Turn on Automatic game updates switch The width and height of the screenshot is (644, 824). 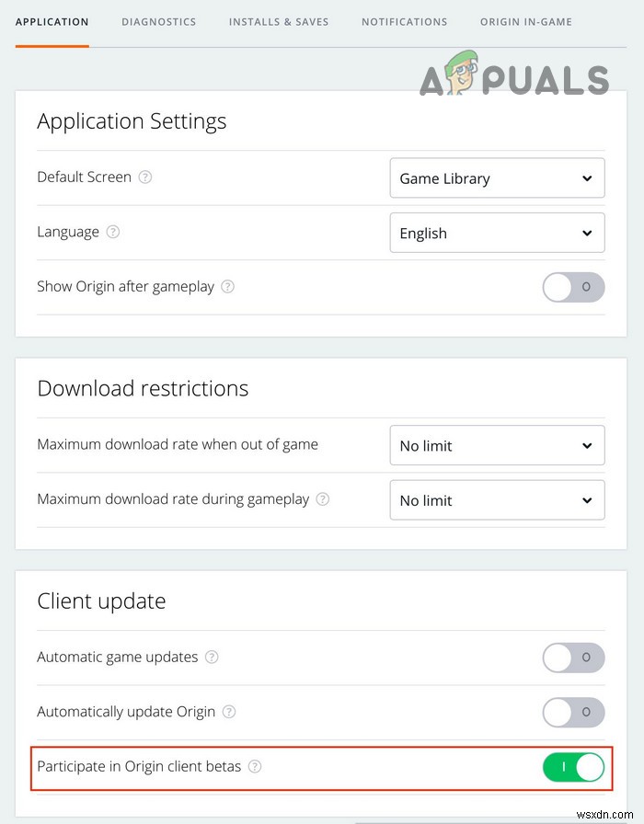click(573, 658)
